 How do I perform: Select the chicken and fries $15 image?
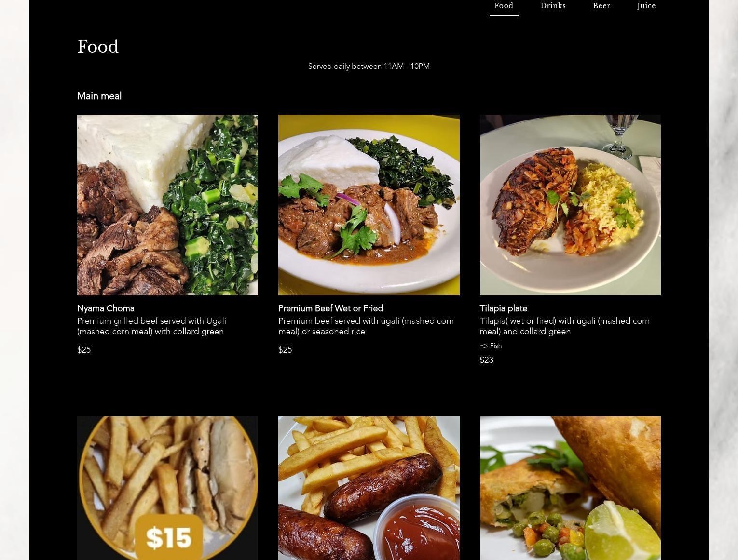(x=167, y=488)
